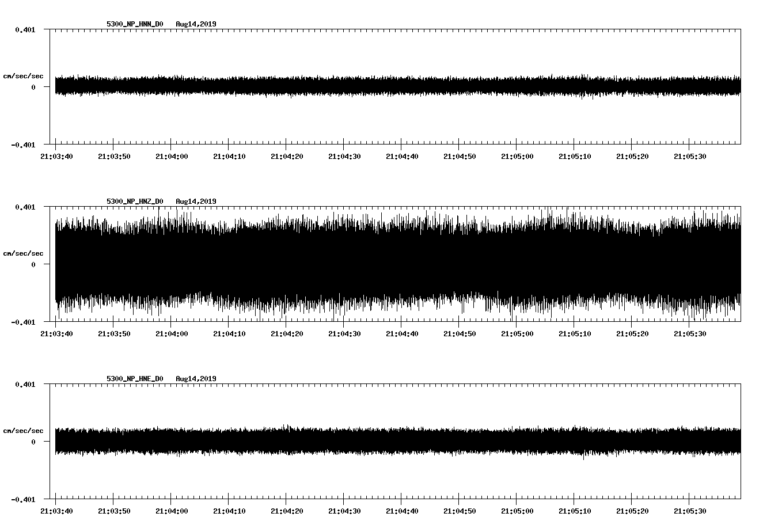Select the Aug14,2019 date on HNN plot
The height and width of the screenshot is (532, 782).
tap(196, 24)
